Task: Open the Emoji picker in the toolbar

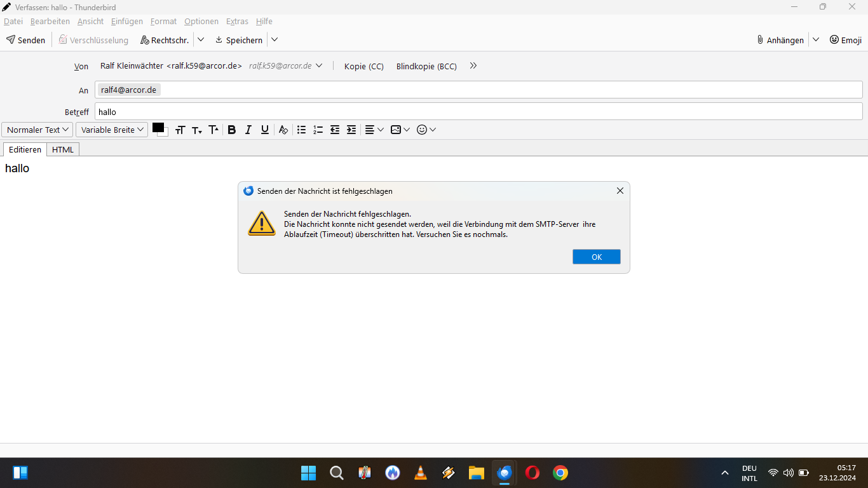Action: 846,40
